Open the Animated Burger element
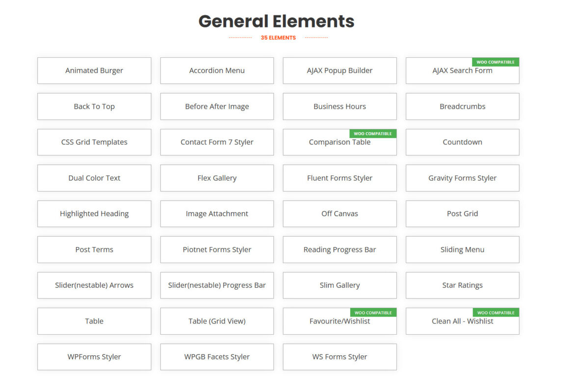The height and width of the screenshot is (392, 575). [94, 70]
